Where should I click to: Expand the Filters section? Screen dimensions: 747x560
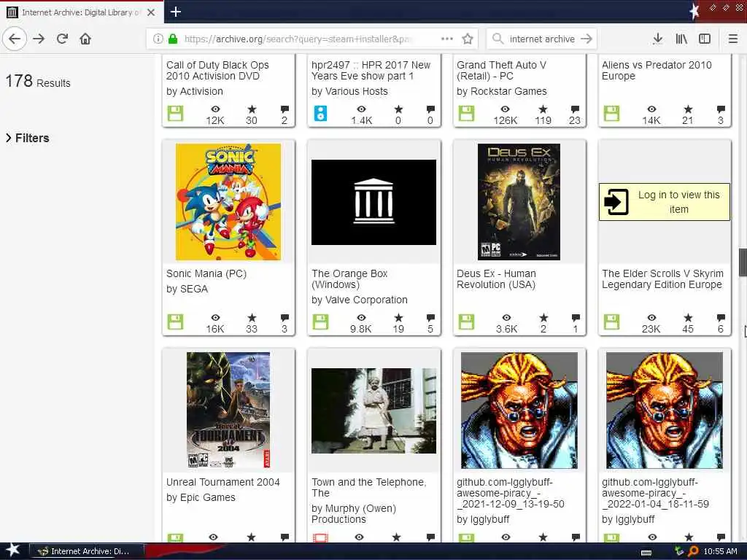[28, 138]
